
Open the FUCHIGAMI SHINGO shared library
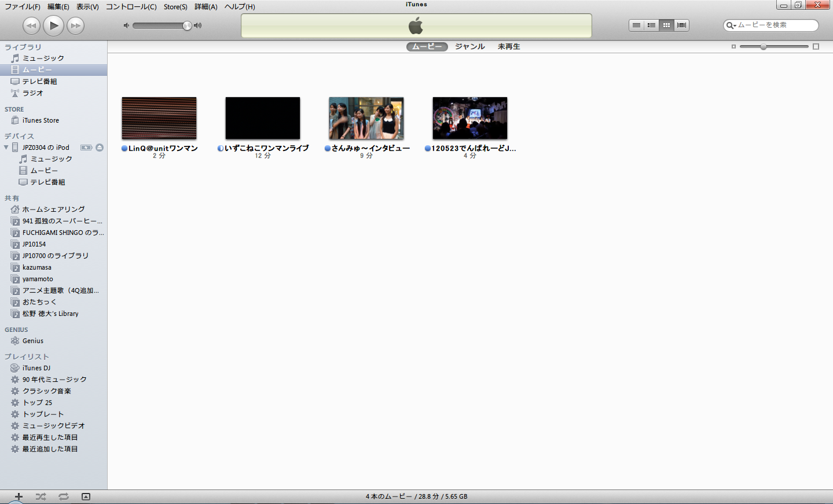coord(53,233)
